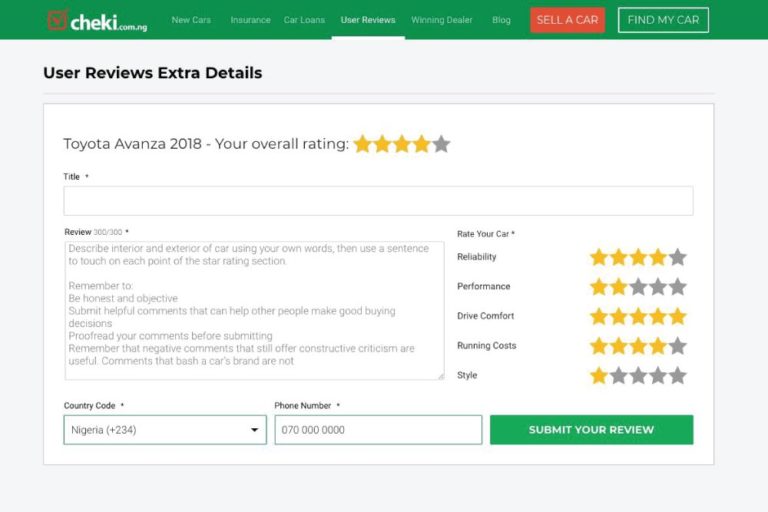Image resolution: width=768 pixels, height=512 pixels.
Task: Open the Country Code dropdown
Action: [165, 430]
